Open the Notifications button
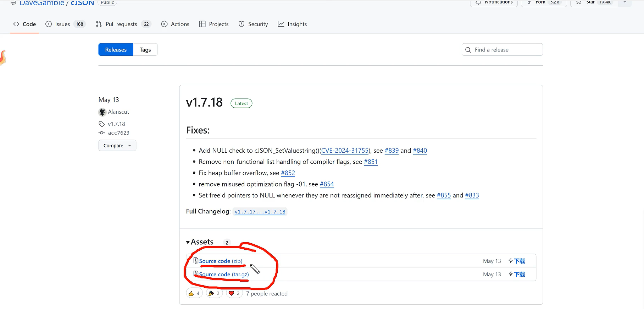 pyautogui.click(x=494, y=2)
